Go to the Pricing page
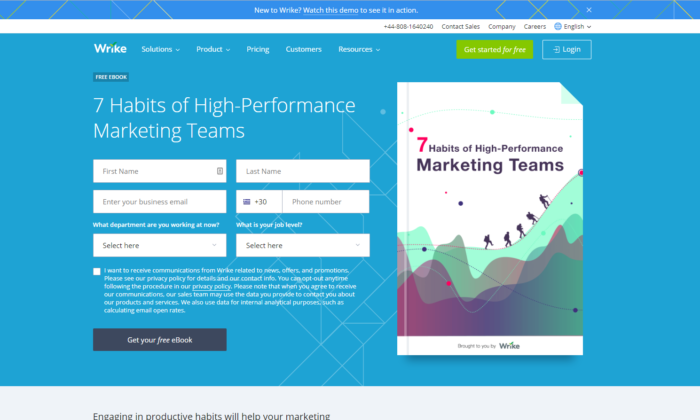The height and width of the screenshot is (420, 700). point(258,49)
